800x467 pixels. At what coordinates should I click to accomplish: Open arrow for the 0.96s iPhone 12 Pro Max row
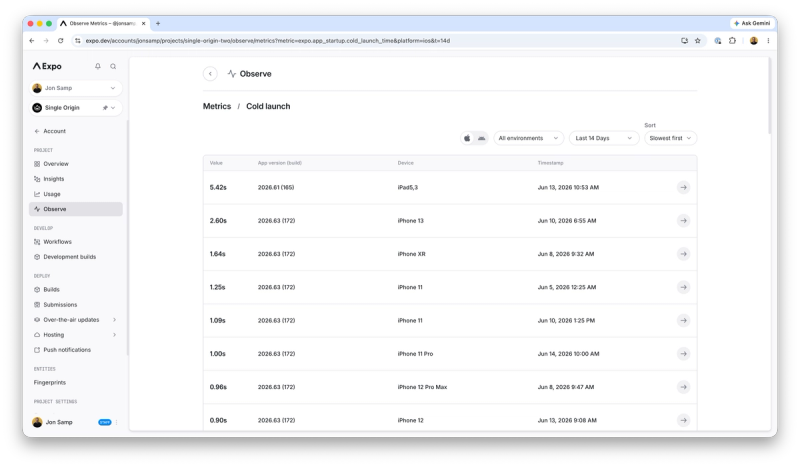[x=683, y=387]
